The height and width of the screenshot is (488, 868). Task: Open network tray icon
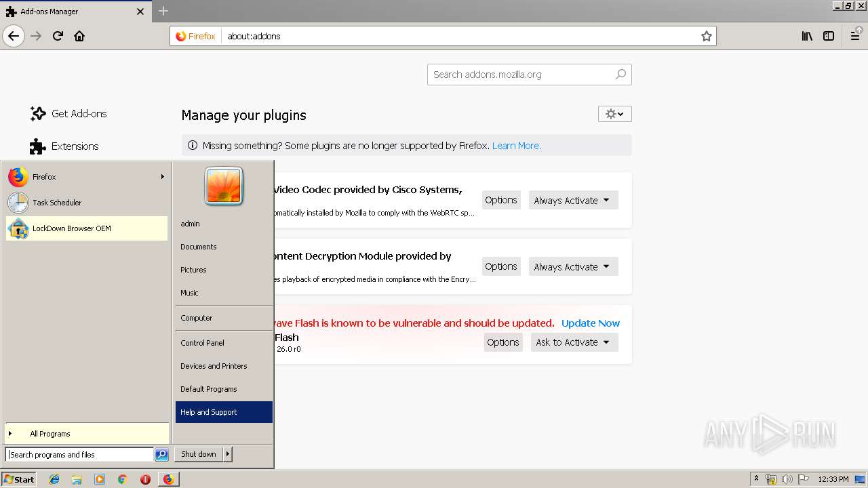point(771,479)
